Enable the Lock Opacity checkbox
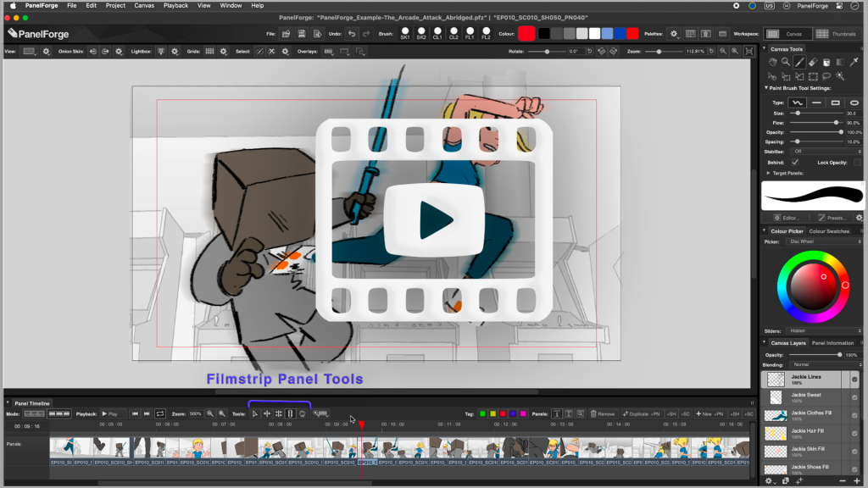This screenshot has width=868, height=488. pos(857,162)
